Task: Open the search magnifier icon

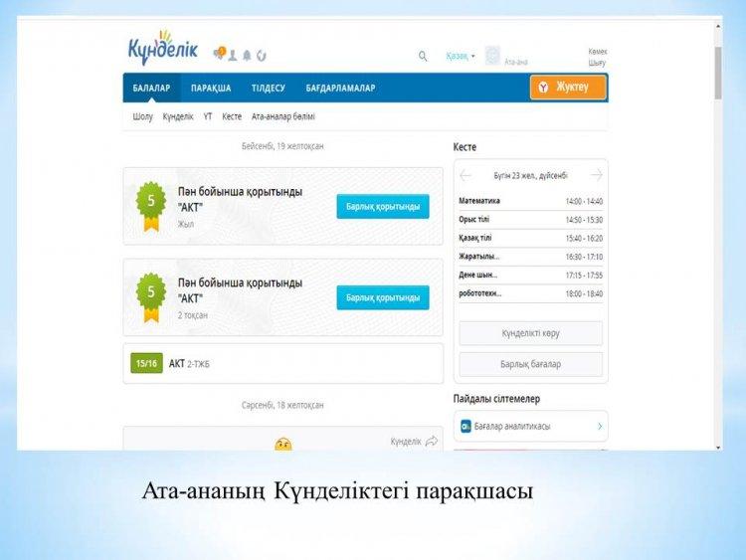Action: click(x=423, y=56)
